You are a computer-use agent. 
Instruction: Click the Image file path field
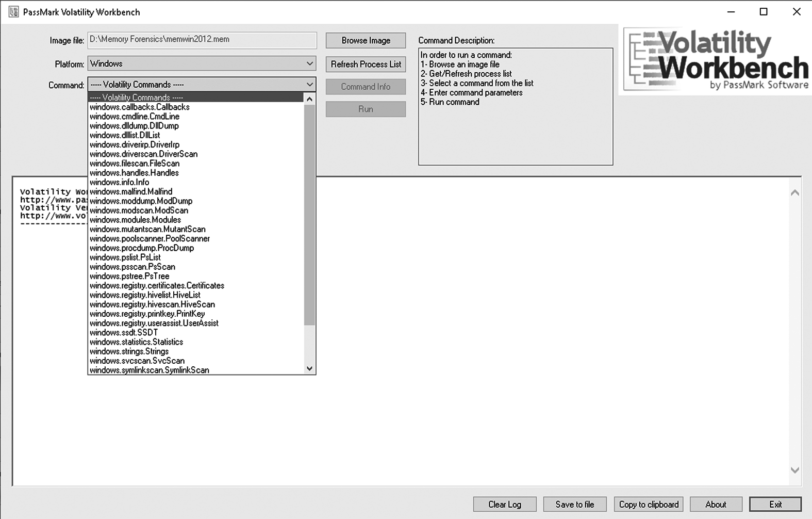coord(202,40)
